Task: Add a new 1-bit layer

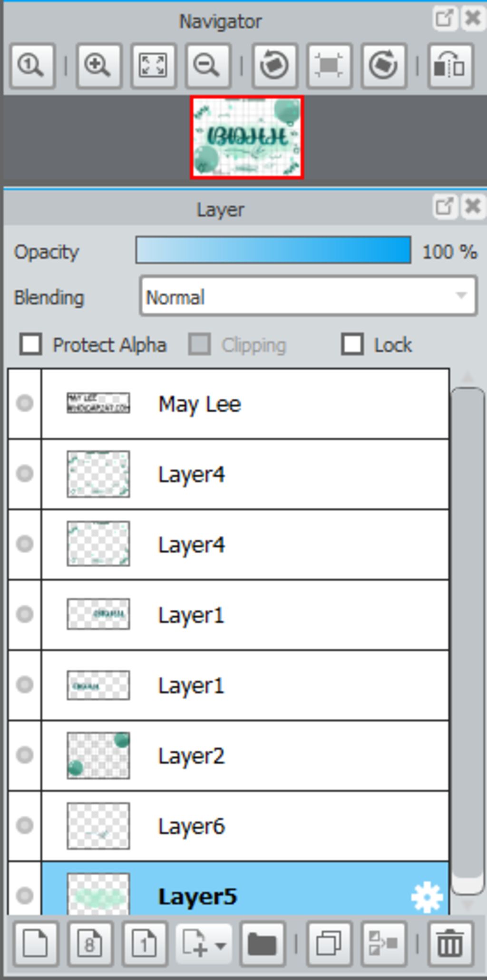Action: [145, 944]
